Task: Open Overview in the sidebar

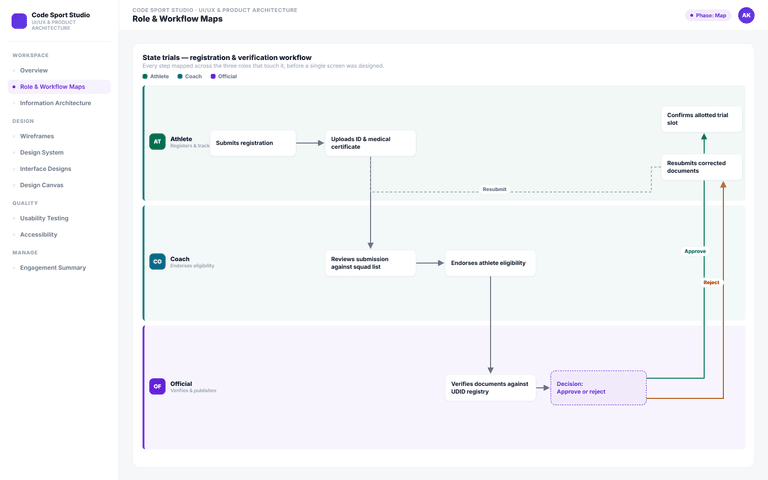Action: [59, 71]
